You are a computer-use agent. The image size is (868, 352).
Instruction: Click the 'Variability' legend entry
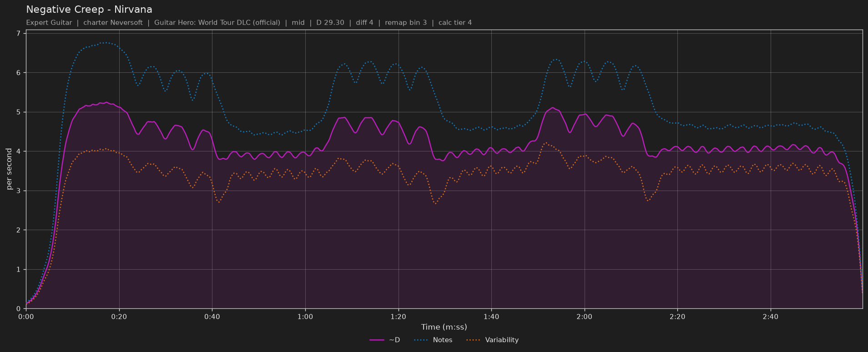pos(492,340)
